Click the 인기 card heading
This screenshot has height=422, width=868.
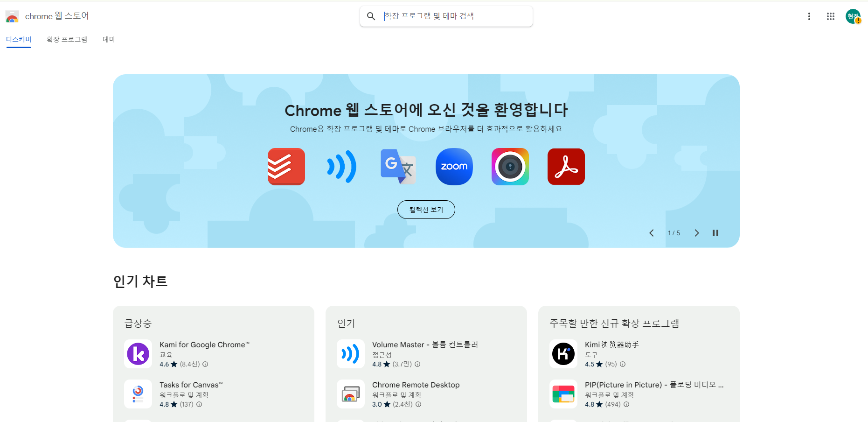tap(346, 324)
